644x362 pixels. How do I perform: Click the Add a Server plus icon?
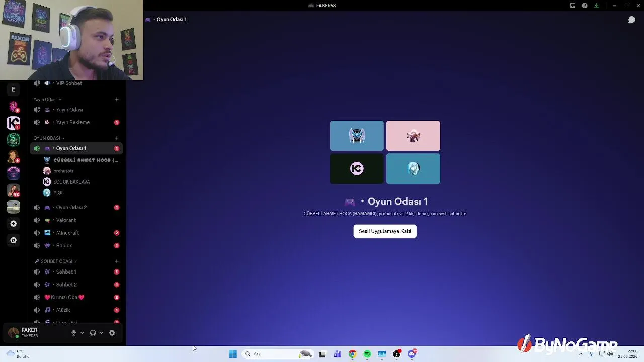tap(14, 224)
